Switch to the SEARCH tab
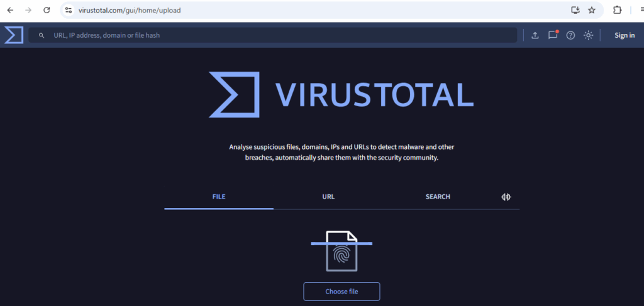The width and height of the screenshot is (644, 306). click(x=438, y=197)
